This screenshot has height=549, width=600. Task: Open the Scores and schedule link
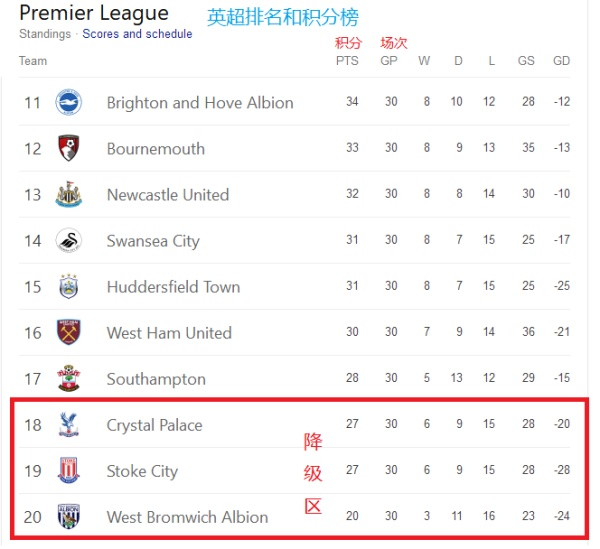click(137, 34)
